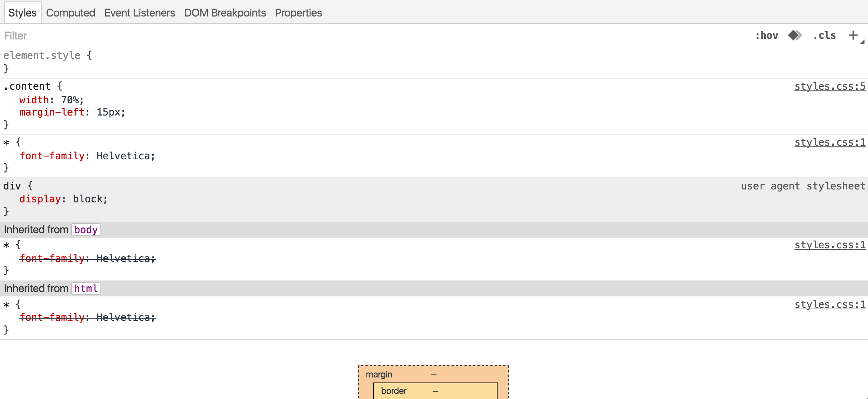Screen dimensions: 868x399
Task: Click the Styles tab in DevTools
Action: click(22, 12)
